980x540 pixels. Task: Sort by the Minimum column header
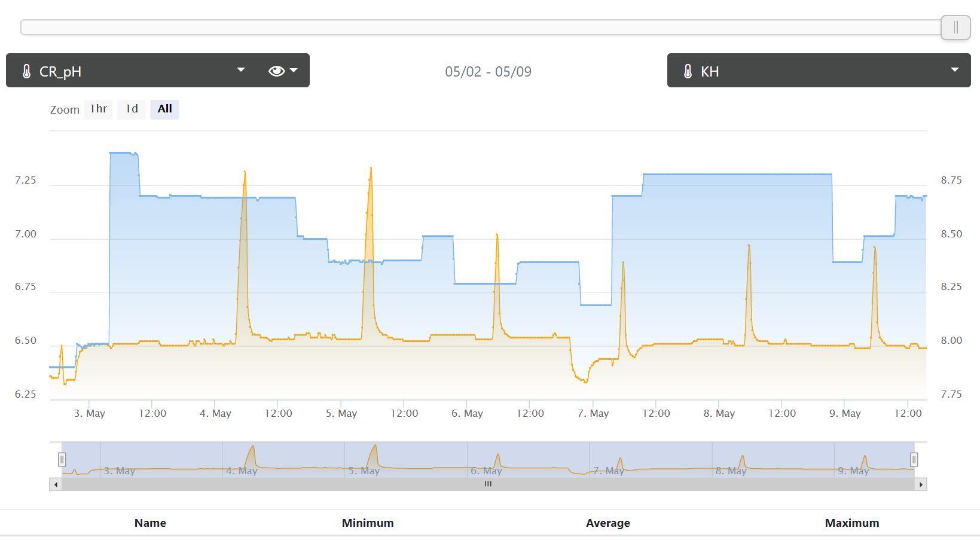tap(368, 523)
